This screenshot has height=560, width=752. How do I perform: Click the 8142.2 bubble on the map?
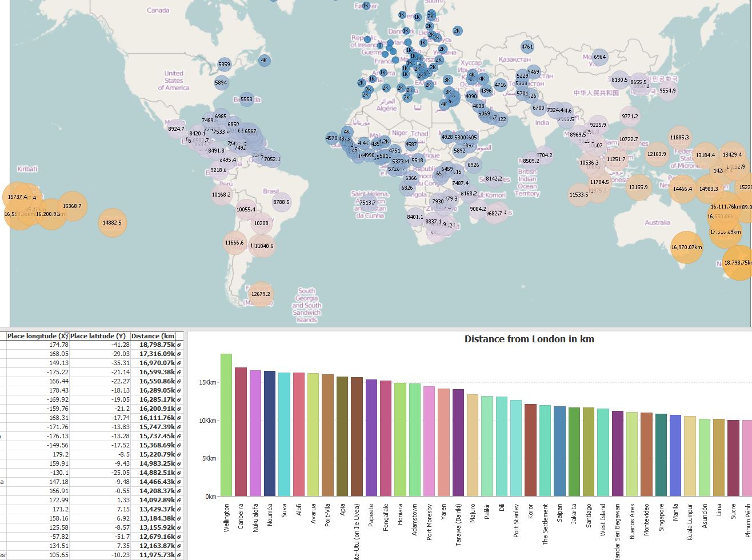(494, 179)
